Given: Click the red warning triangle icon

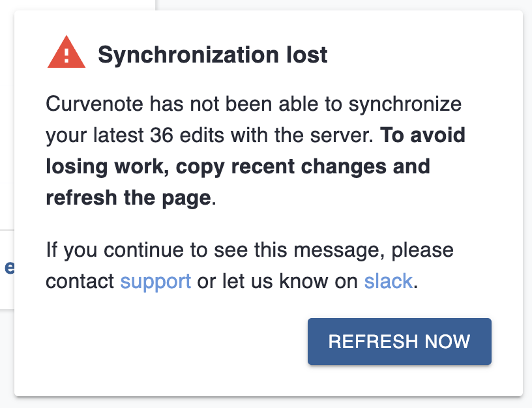Looking at the screenshot, I should point(66,52).
